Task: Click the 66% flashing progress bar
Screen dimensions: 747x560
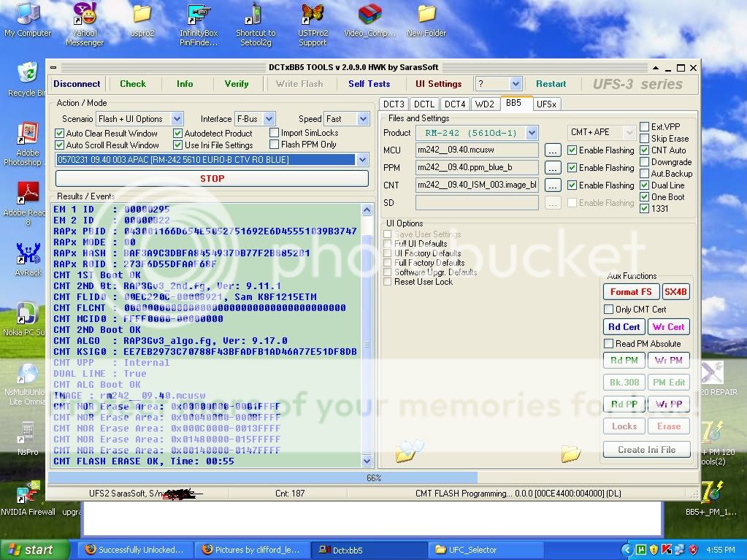Action: tap(374, 477)
